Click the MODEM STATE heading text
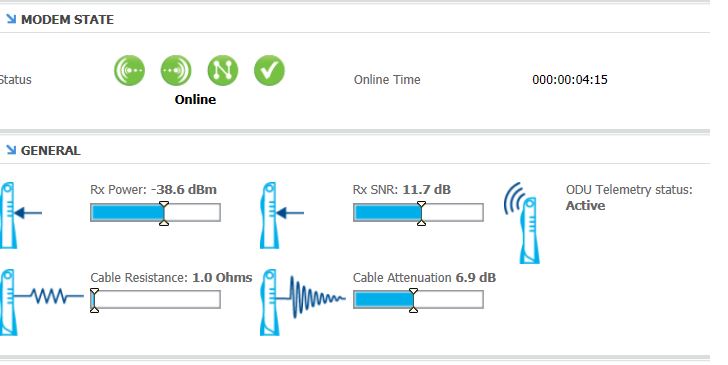 pos(67,20)
